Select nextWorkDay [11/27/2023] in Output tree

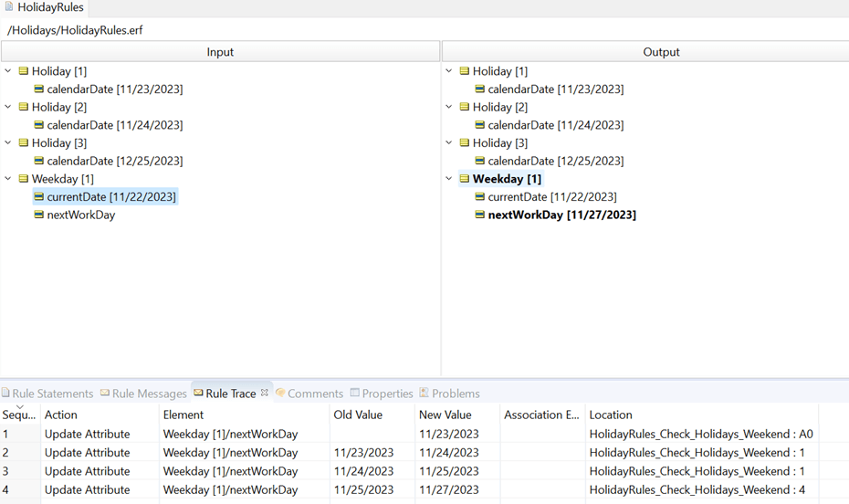tap(561, 215)
